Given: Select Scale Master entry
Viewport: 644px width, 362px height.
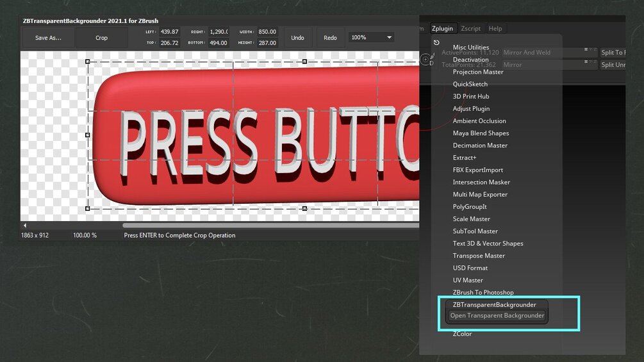Looking at the screenshot, I should pyautogui.click(x=472, y=219).
